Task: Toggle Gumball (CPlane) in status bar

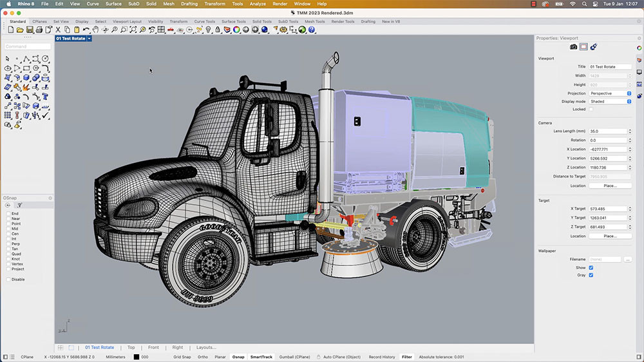Action: (x=293, y=357)
